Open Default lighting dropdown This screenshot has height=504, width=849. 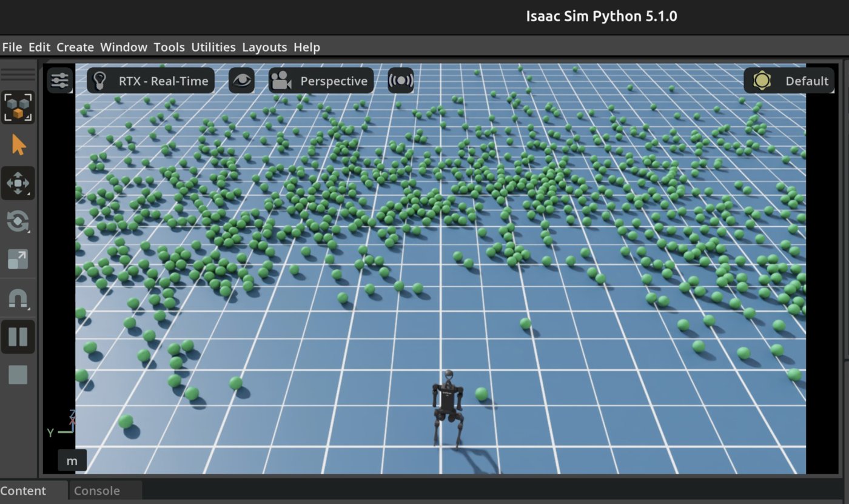click(789, 81)
